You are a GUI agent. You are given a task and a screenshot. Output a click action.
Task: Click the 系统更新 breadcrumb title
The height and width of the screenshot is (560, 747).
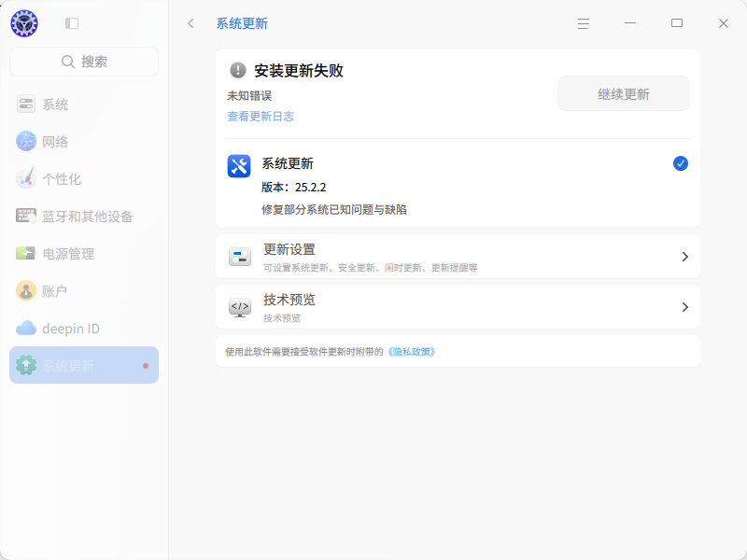tap(242, 23)
